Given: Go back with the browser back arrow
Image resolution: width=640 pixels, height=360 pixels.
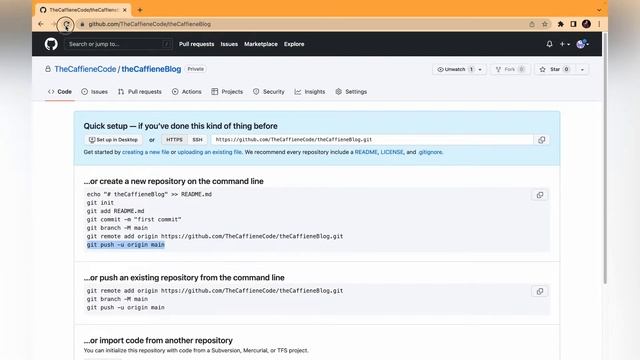Looking at the screenshot, I should coord(41,24).
